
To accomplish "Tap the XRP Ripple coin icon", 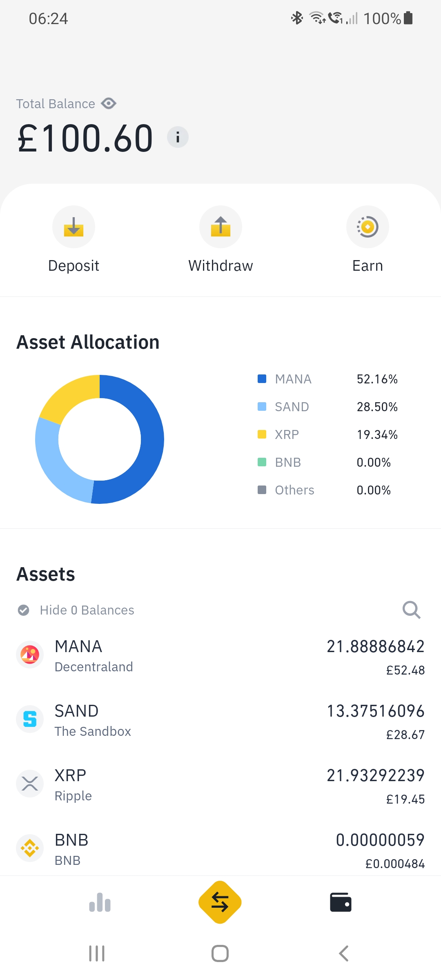I will (30, 784).
